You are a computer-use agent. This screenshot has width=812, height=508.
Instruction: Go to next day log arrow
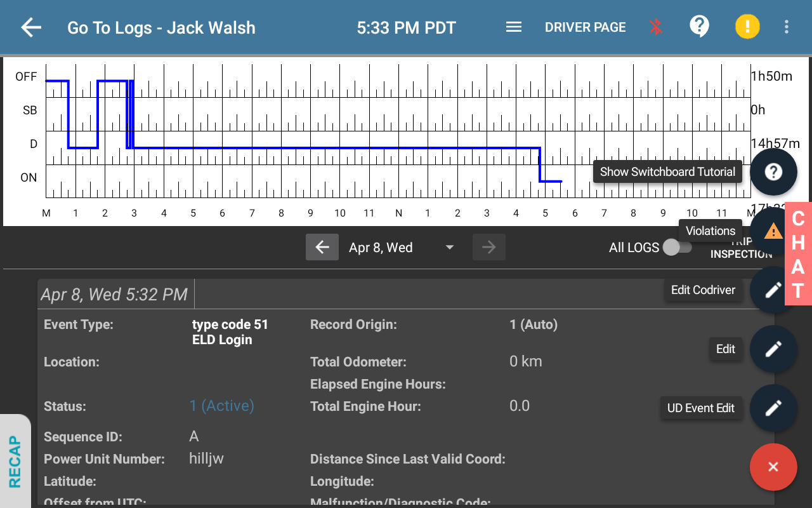point(488,248)
